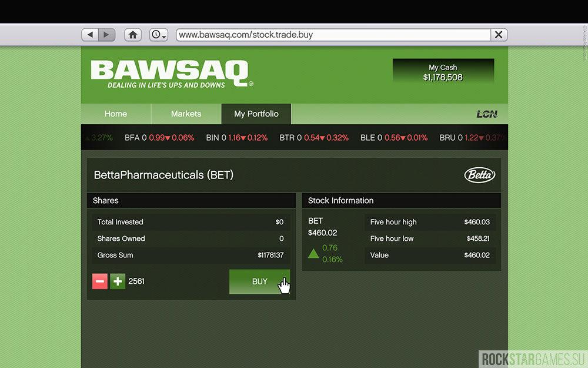Screen dimensions: 588x368
Task: Decrease share quantity with red minus button
Action: pyautogui.click(x=100, y=281)
